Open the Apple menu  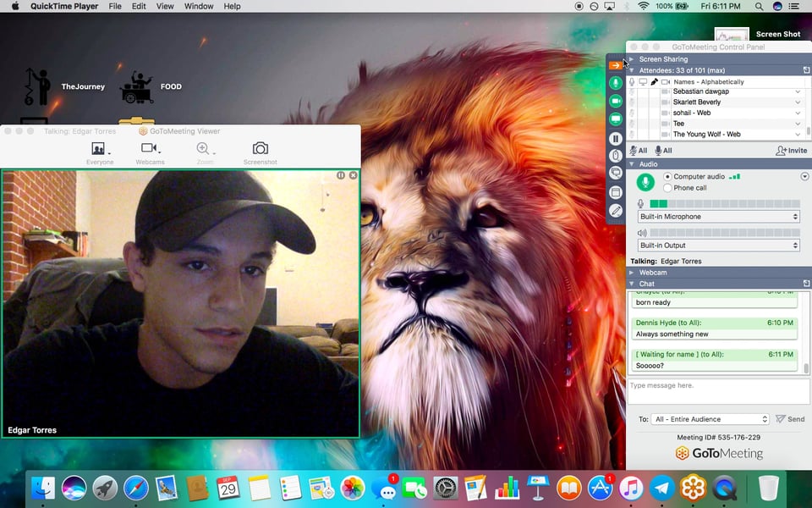[x=15, y=6]
